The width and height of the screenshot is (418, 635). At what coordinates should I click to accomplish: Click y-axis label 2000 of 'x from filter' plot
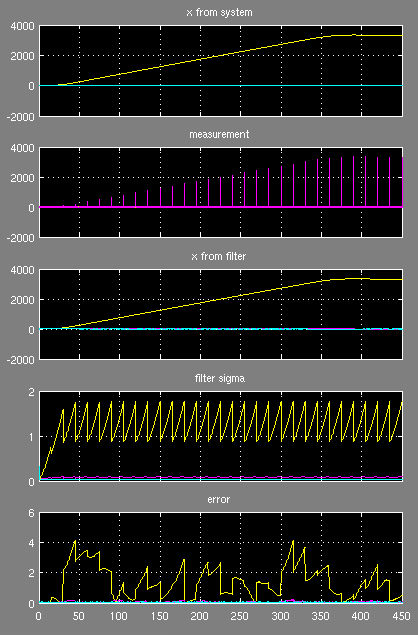tap(22, 300)
